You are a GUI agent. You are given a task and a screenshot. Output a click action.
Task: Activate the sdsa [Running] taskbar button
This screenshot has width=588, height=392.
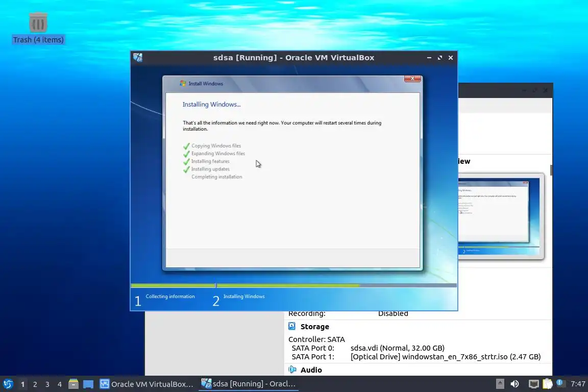click(248, 384)
